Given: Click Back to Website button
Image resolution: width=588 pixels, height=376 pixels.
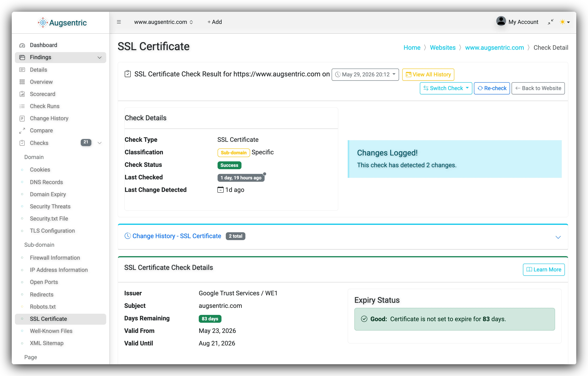Looking at the screenshot, I should [x=538, y=88].
